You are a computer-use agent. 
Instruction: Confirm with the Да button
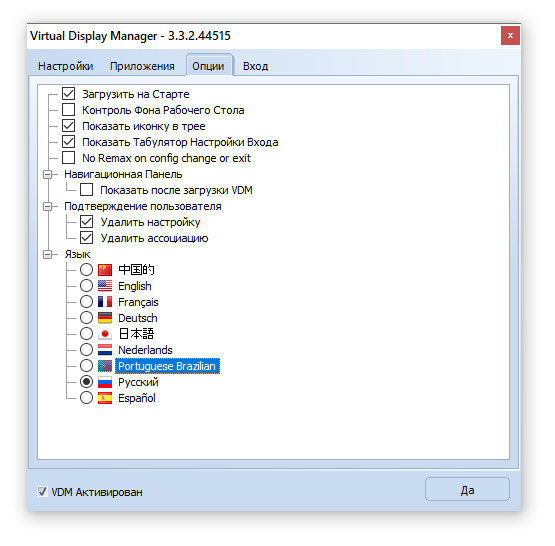click(x=467, y=490)
